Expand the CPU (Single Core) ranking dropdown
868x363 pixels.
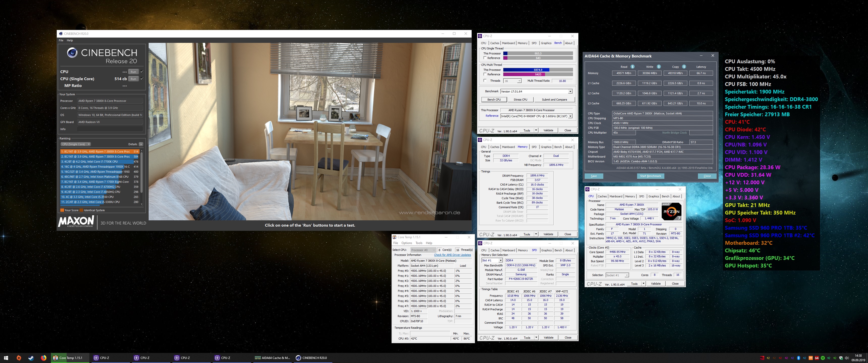(75, 144)
